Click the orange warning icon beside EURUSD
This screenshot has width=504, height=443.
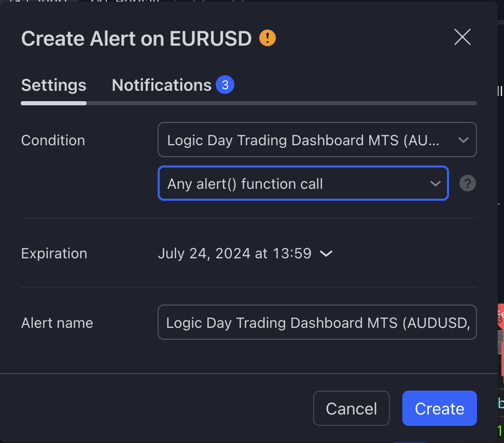[268, 38]
